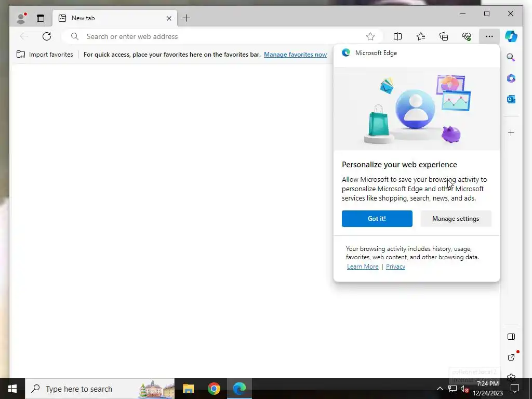Image resolution: width=532 pixels, height=399 pixels.
Task: Select the New tab tab
Action: pyautogui.click(x=114, y=18)
